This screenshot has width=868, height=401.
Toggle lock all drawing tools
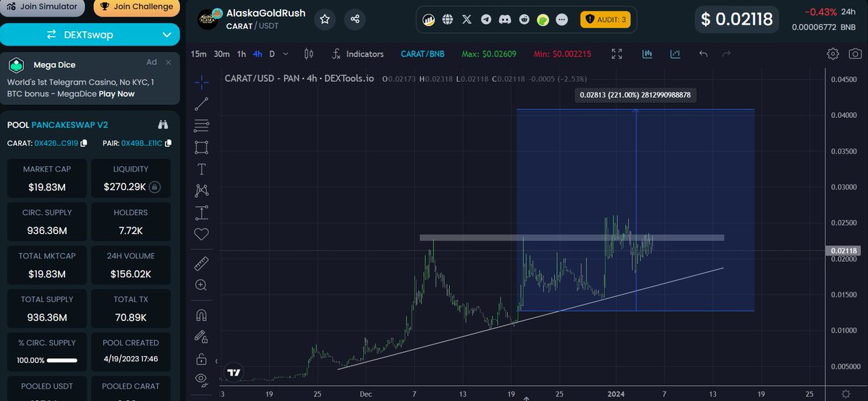click(x=202, y=358)
